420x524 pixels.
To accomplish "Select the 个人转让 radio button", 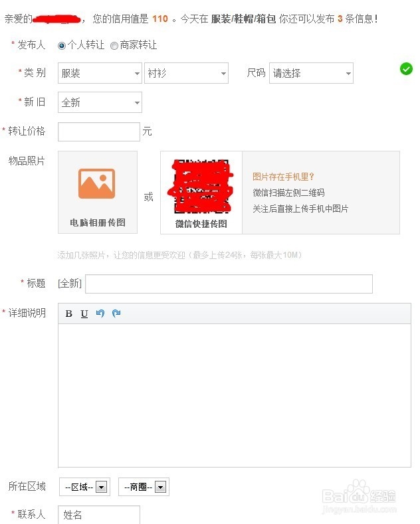I will coord(62,45).
